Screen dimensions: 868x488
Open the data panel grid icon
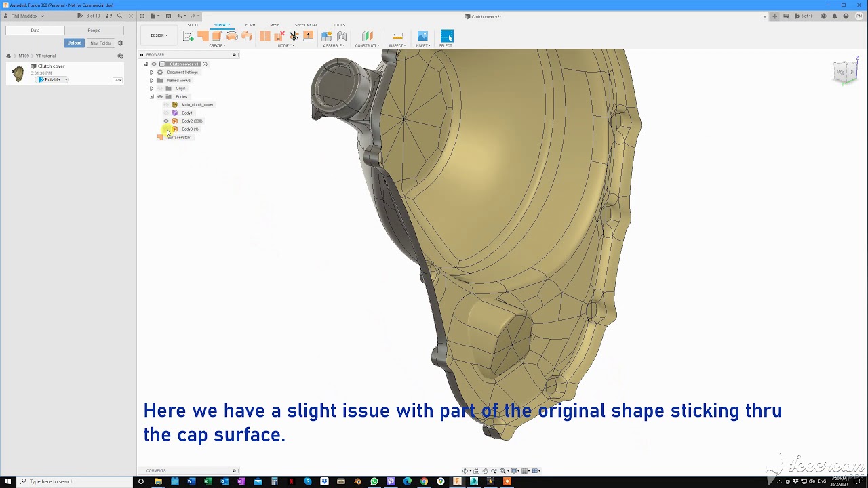(x=142, y=16)
